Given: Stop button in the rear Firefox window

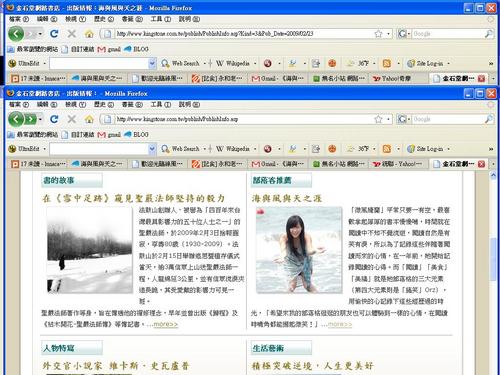Looking at the screenshot, I should click(x=71, y=33).
